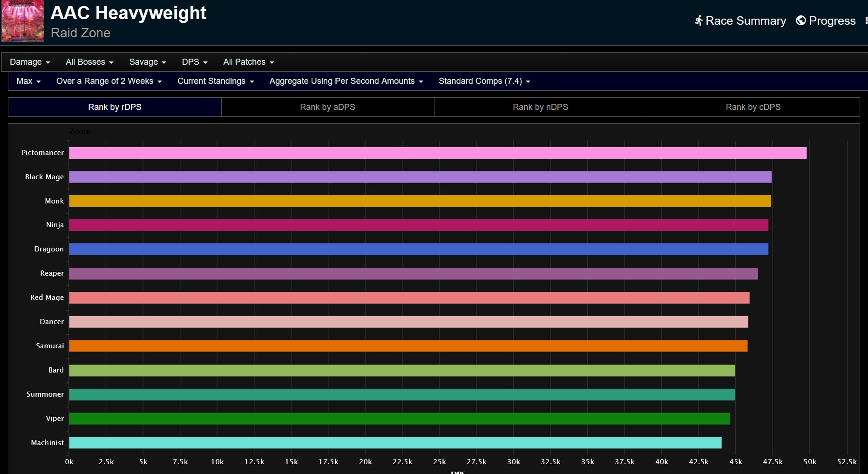Open the Race Summary link
The image size is (868, 474).
tap(740, 21)
